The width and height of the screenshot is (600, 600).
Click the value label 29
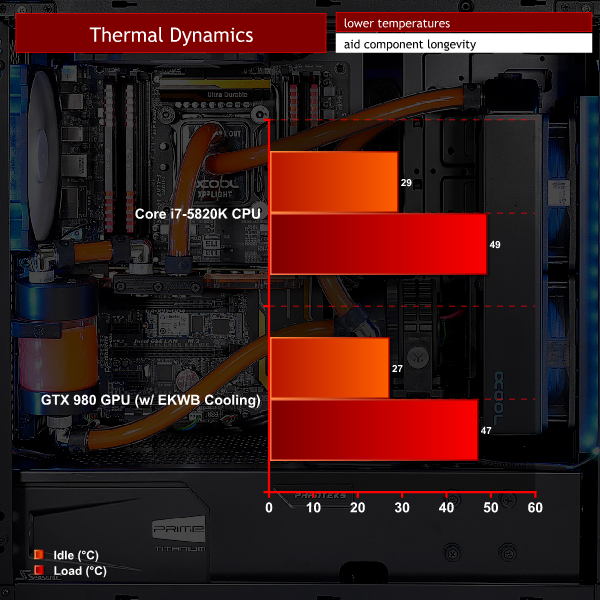point(406,183)
